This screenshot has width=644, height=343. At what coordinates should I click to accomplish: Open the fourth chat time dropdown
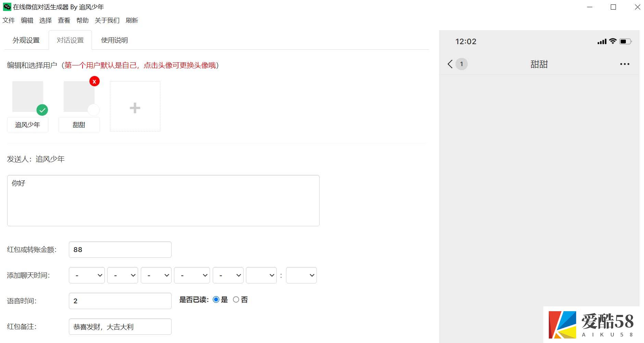[192, 275]
